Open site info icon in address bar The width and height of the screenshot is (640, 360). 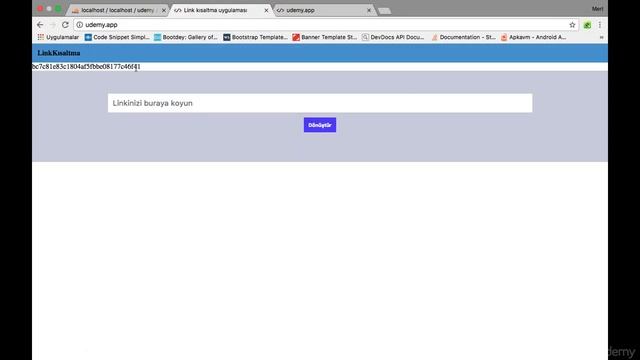[x=80, y=25]
